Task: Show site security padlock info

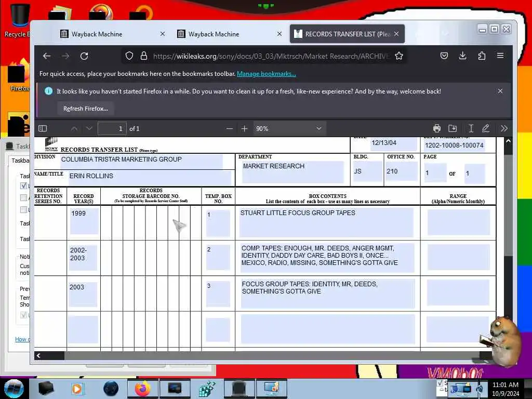Action: click(144, 56)
